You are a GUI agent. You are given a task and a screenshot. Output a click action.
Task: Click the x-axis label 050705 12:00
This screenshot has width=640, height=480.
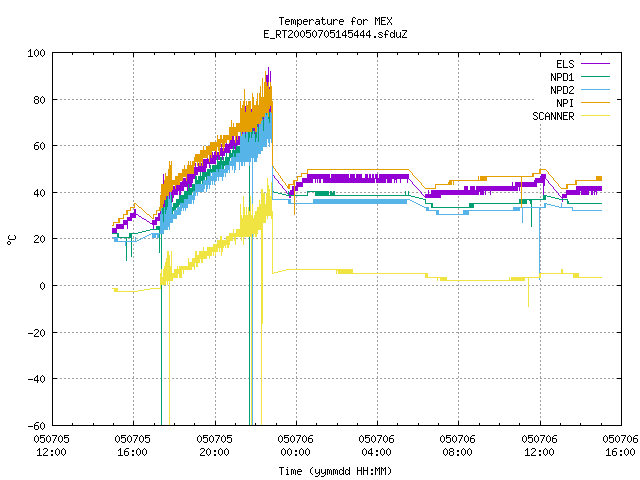click(51, 445)
